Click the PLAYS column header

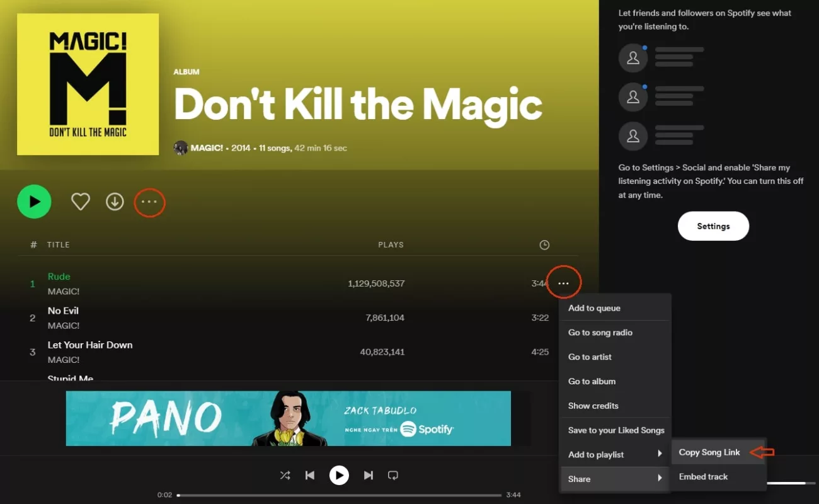coord(391,244)
